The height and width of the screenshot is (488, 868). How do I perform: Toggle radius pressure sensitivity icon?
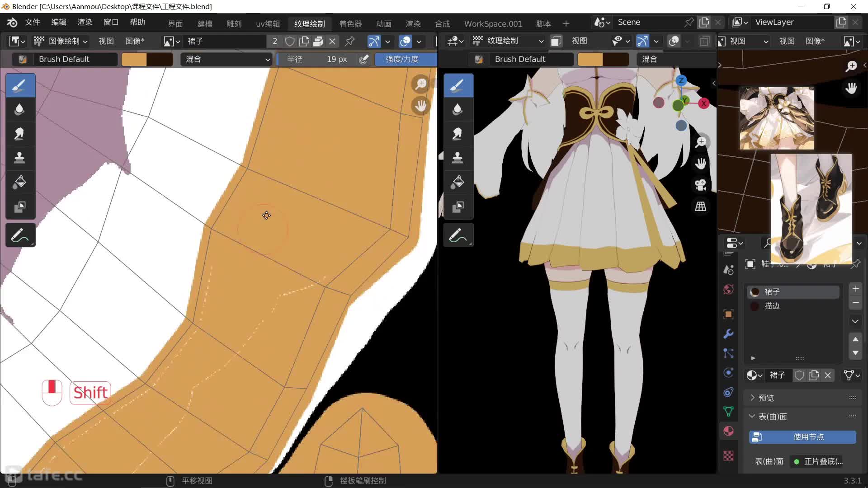(364, 59)
